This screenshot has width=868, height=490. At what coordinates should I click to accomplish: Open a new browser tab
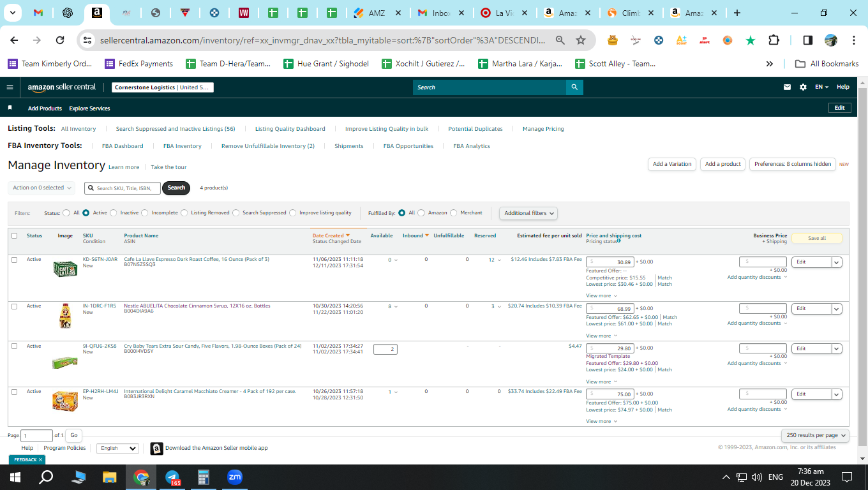pos(737,13)
